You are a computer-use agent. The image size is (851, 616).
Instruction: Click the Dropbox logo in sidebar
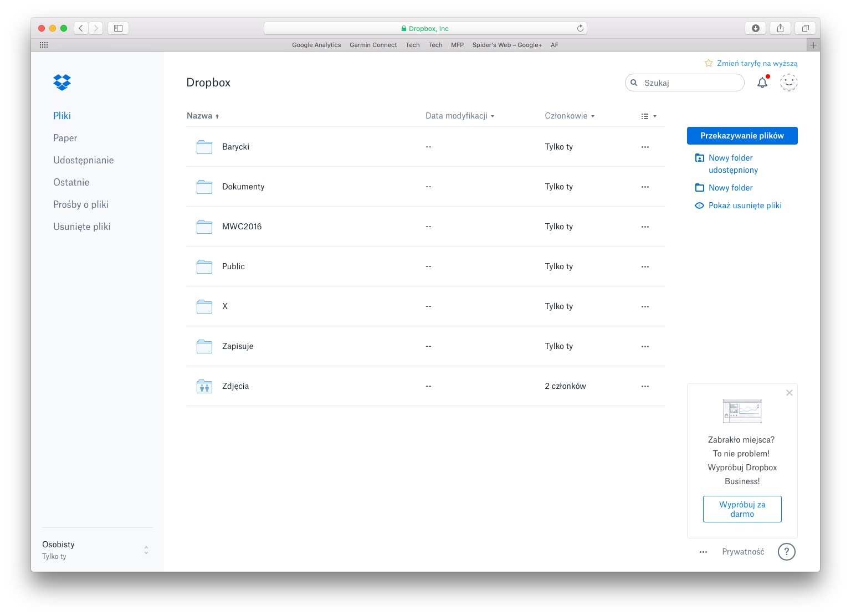[x=62, y=83]
